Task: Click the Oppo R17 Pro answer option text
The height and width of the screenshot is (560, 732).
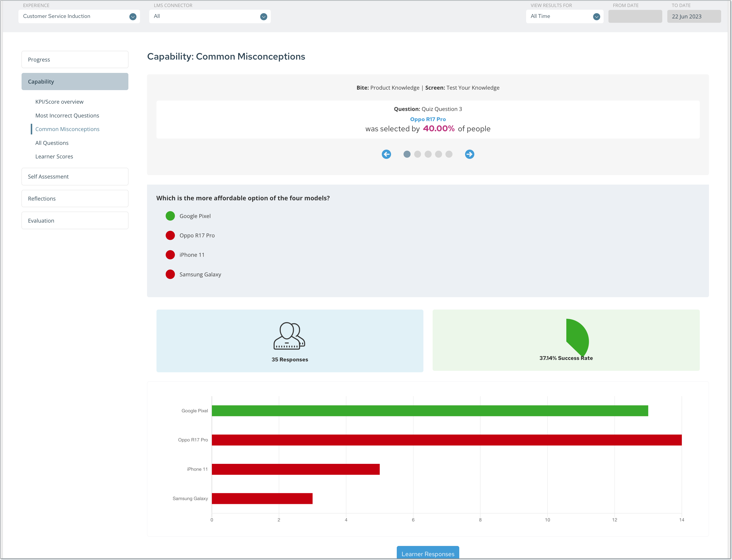Action: [x=197, y=235]
